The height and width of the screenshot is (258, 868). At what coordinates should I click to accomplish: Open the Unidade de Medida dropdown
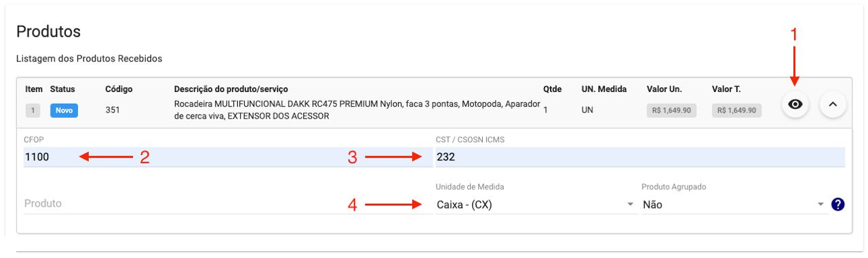click(534, 205)
